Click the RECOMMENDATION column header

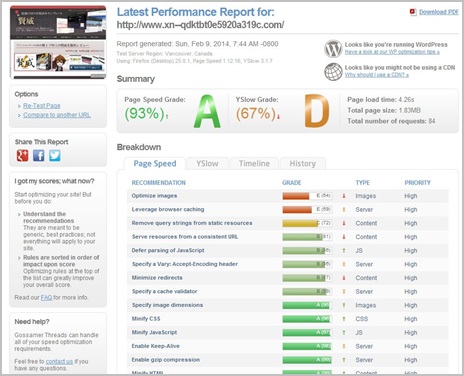[x=158, y=183]
